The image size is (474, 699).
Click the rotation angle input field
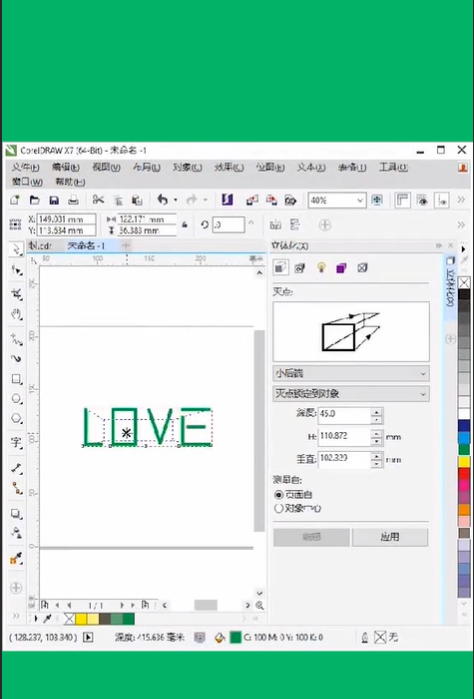228,225
